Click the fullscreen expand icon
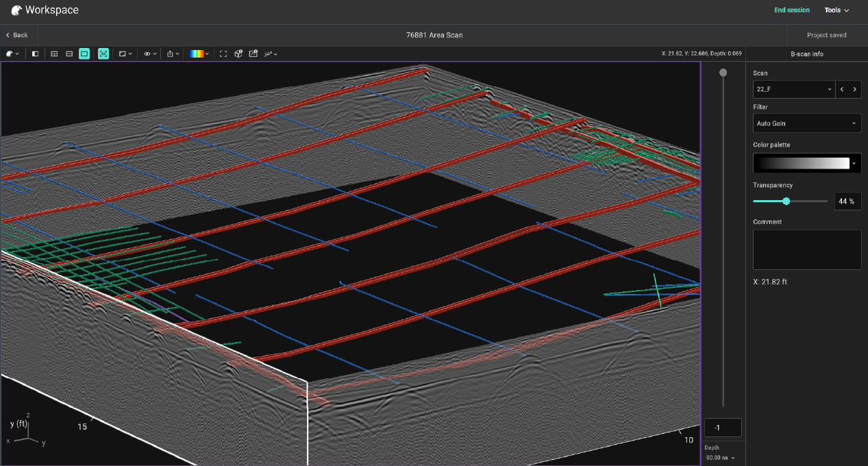The image size is (868, 466). (x=223, y=53)
